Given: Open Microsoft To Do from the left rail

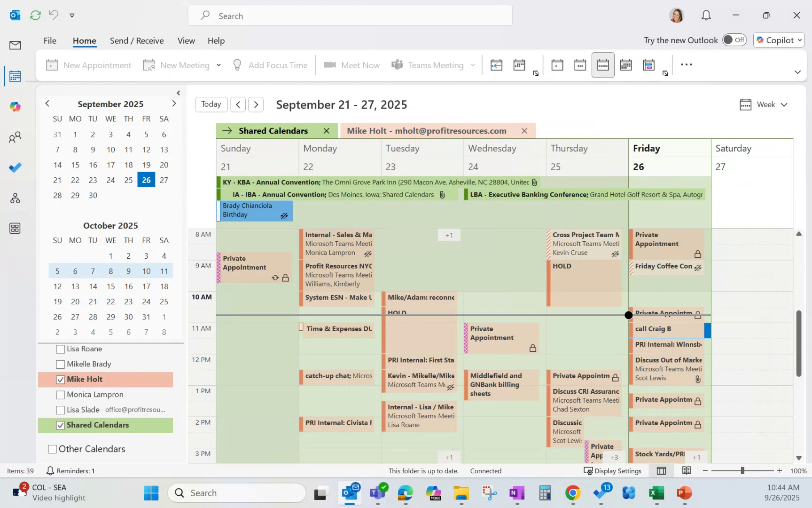Looking at the screenshot, I should (15, 167).
